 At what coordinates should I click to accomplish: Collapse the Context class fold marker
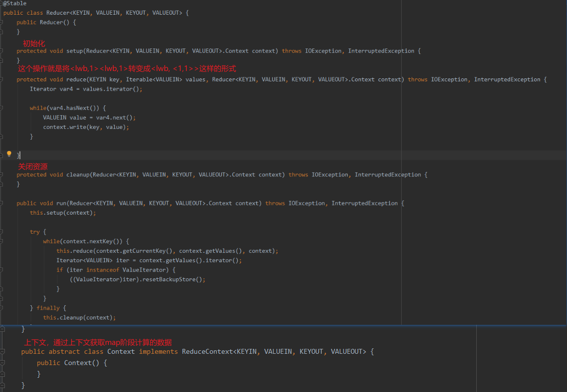coord(2,351)
